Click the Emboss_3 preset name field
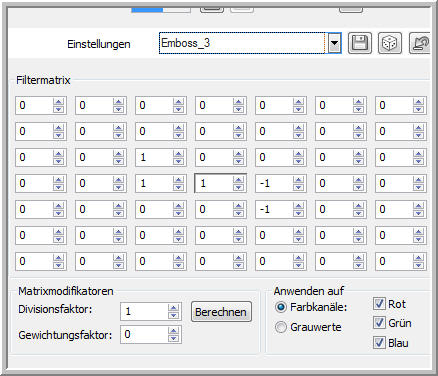The width and height of the screenshot is (438, 376). coord(243,43)
